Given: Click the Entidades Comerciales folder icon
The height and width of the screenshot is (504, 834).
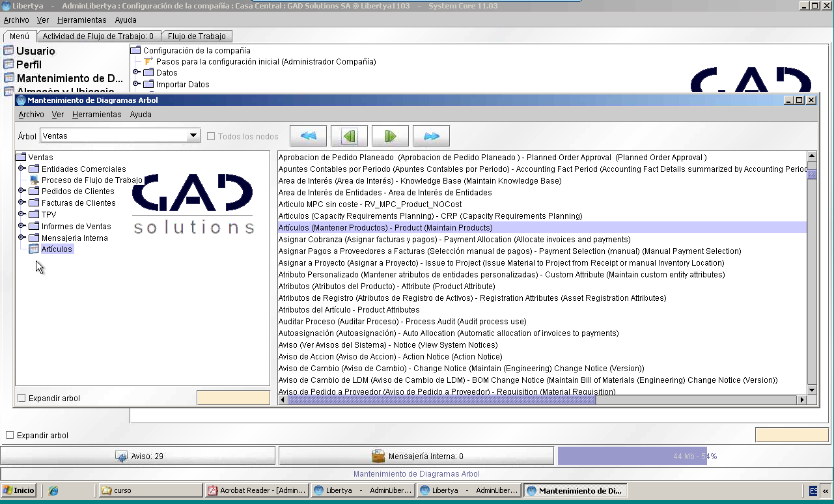Looking at the screenshot, I should point(34,169).
